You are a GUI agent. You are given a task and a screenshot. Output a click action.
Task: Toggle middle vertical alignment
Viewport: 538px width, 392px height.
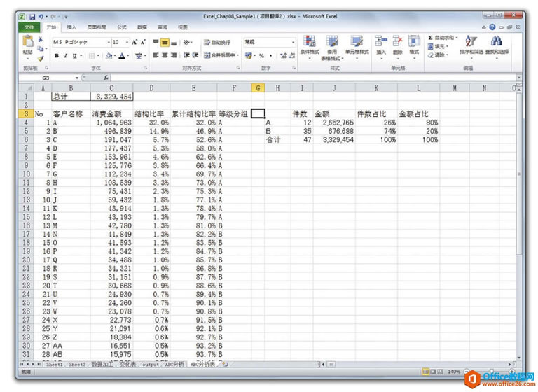click(165, 42)
